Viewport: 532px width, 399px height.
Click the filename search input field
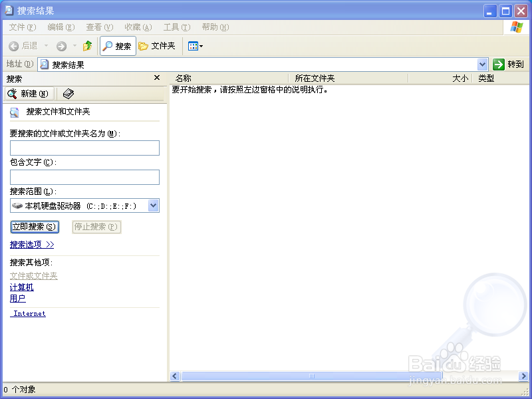pyautogui.click(x=84, y=148)
